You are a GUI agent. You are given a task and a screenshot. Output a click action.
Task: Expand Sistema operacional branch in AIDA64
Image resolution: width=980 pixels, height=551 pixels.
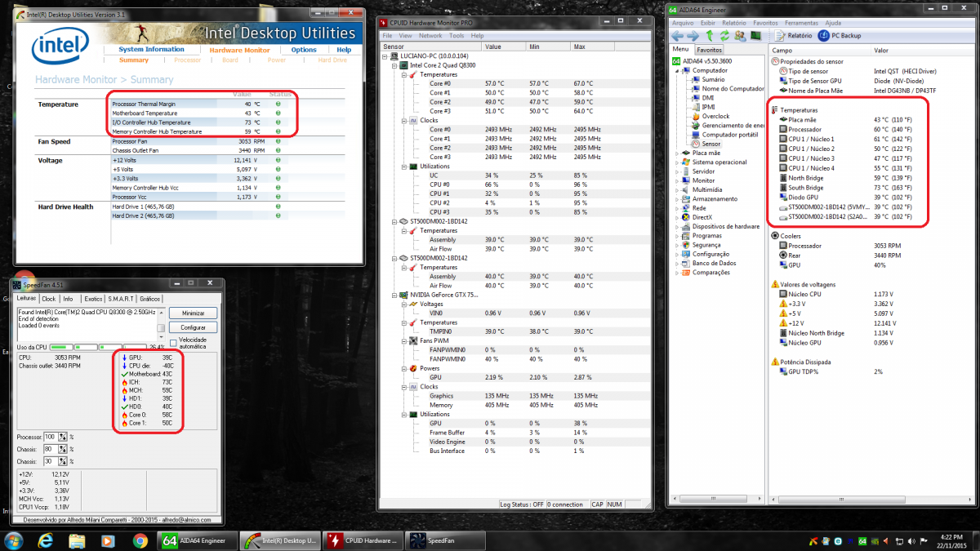[x=677, y=162]
